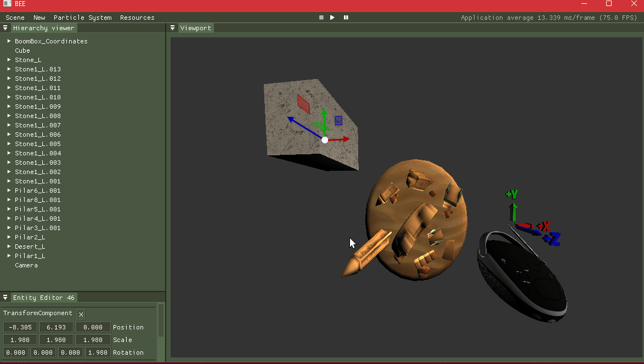The image size is (644, 364).
Task: Select the Camera entity in hierarchy
Action: click(x=26, y=265)
